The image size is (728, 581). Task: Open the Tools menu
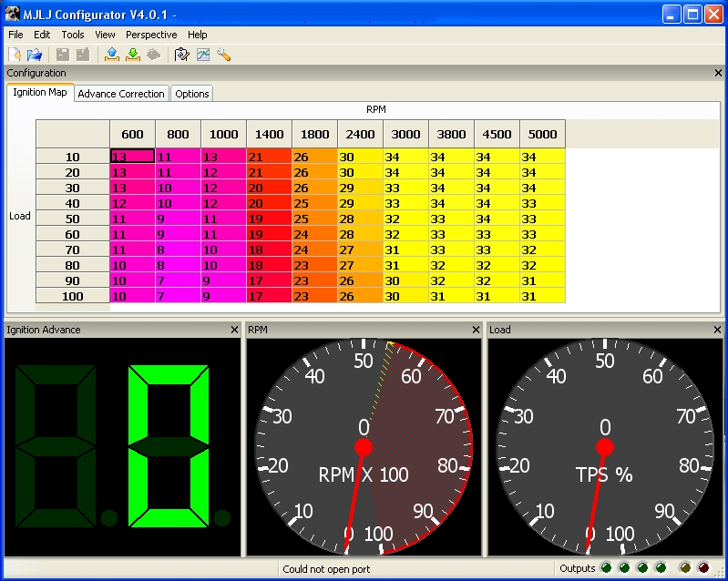pyautogui.click(x=73, y=35)
